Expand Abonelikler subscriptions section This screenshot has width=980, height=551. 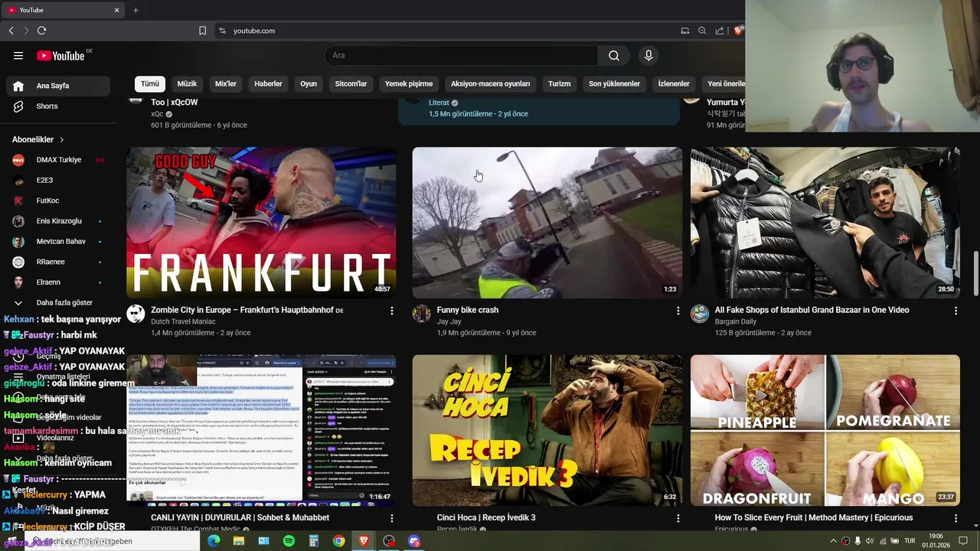(x=38, y=139)
